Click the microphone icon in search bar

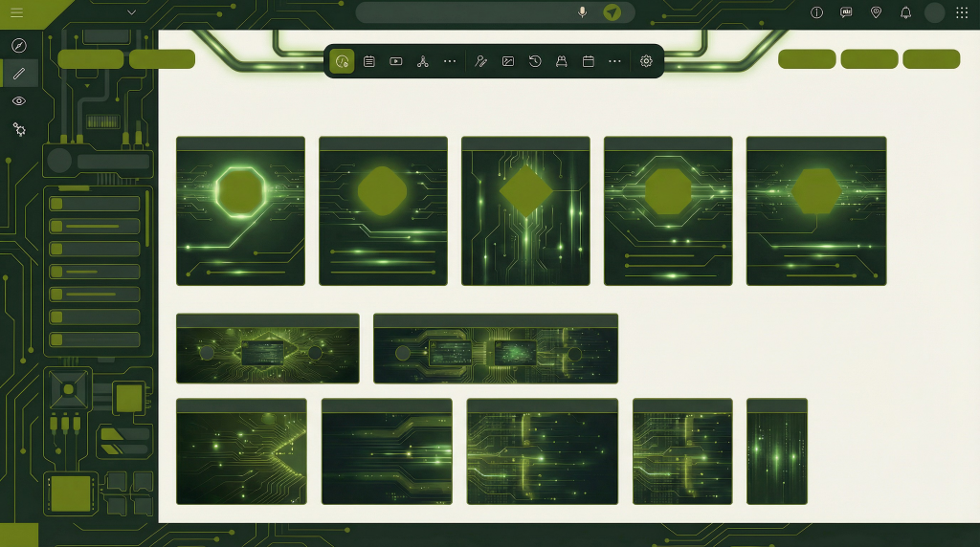pos(582,12)
